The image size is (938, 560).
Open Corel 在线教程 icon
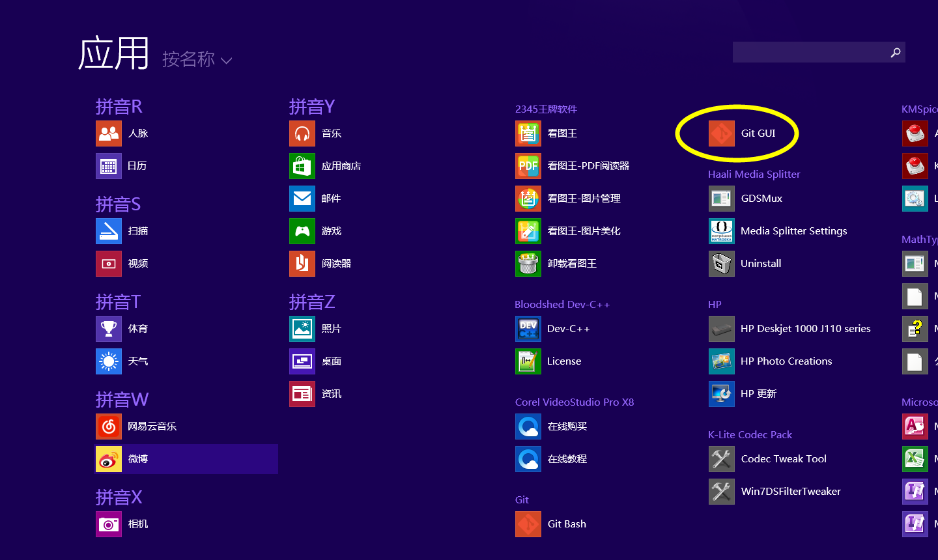coord(528,459)
